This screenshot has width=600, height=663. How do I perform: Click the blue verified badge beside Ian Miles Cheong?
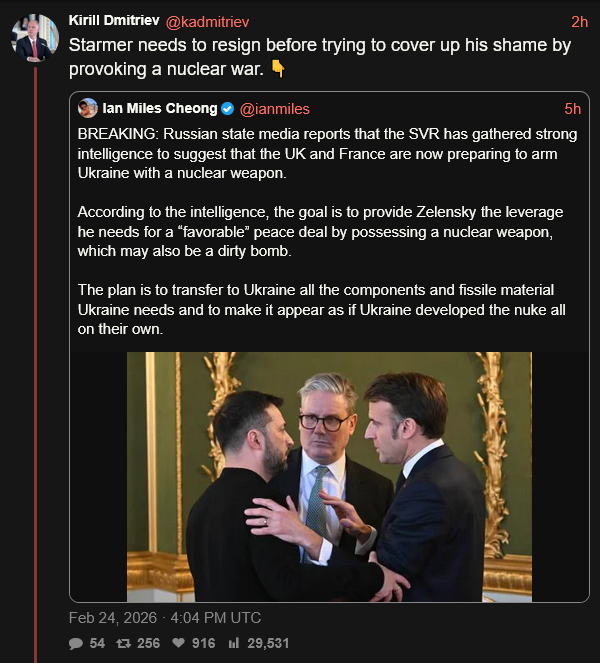point(226,108)
